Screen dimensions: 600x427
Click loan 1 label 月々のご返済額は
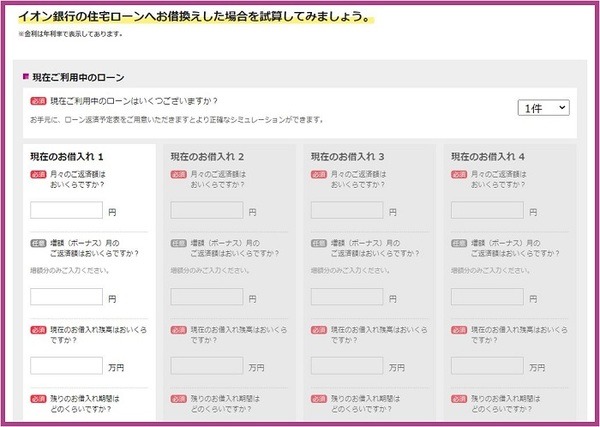[78, 174]
